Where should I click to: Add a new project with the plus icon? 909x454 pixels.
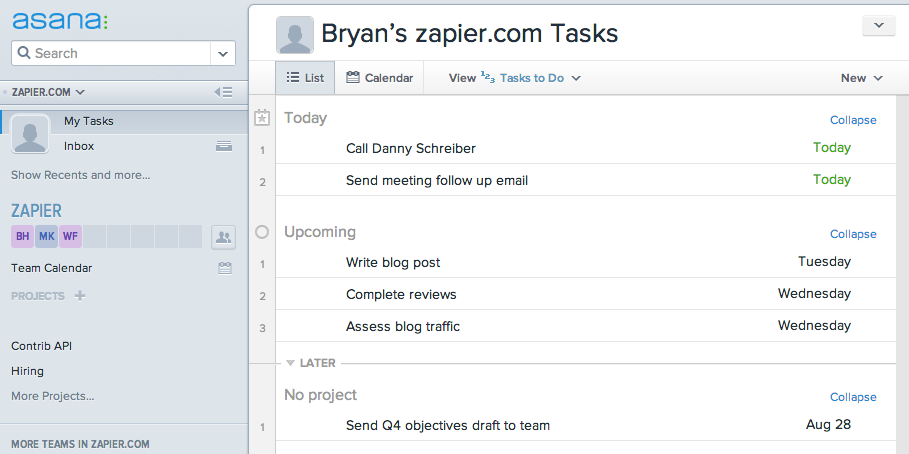point(80,296)
